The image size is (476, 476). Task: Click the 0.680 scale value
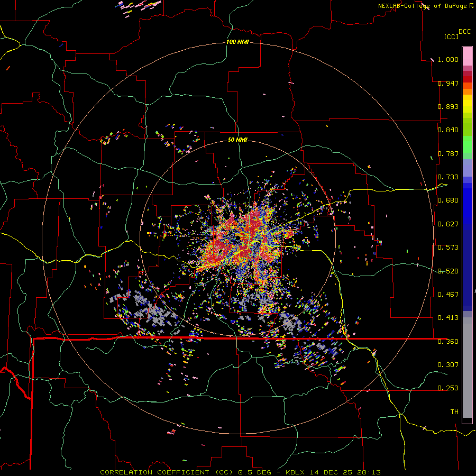click(x=448, y=200)
